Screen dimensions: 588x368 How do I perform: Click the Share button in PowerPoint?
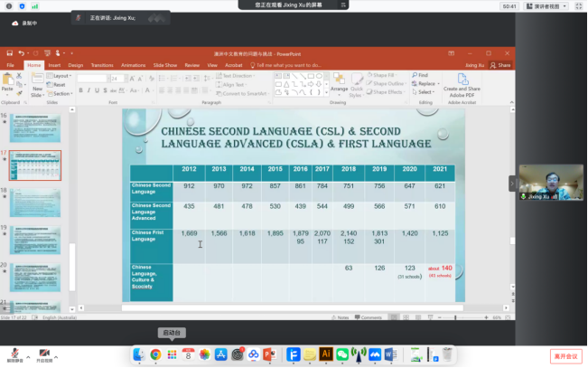pos(501,65)
